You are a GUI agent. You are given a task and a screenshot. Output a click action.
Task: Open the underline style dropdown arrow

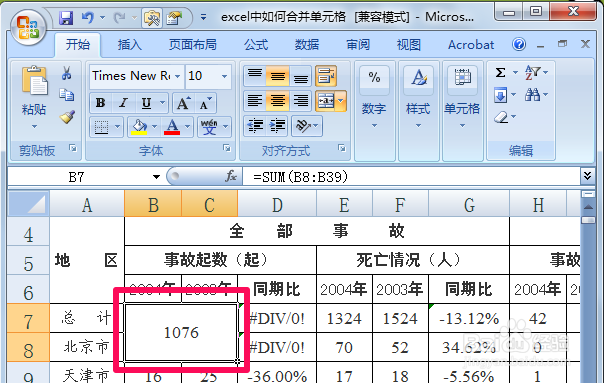[163, 103]
